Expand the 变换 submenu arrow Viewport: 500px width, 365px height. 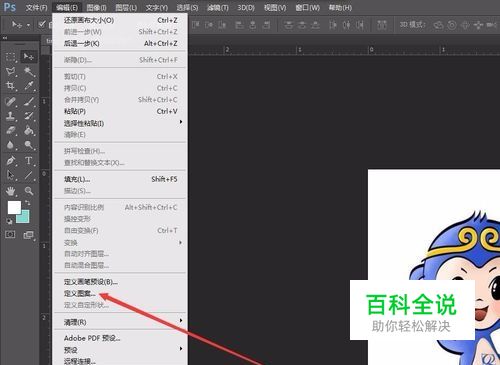pos(181,242)
